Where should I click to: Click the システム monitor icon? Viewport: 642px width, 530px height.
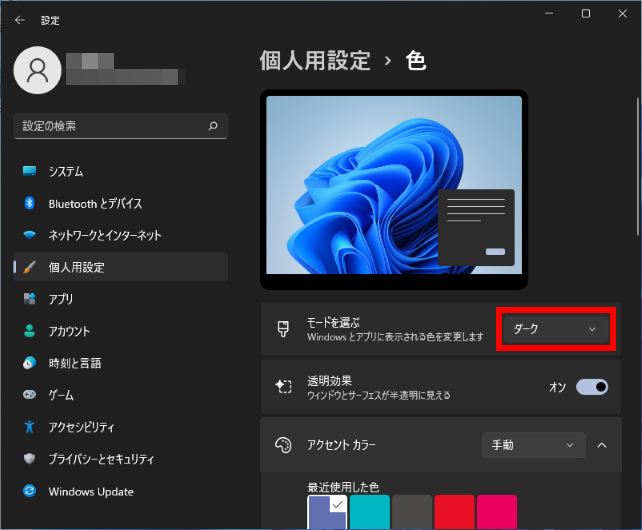(x=29, y=171)
